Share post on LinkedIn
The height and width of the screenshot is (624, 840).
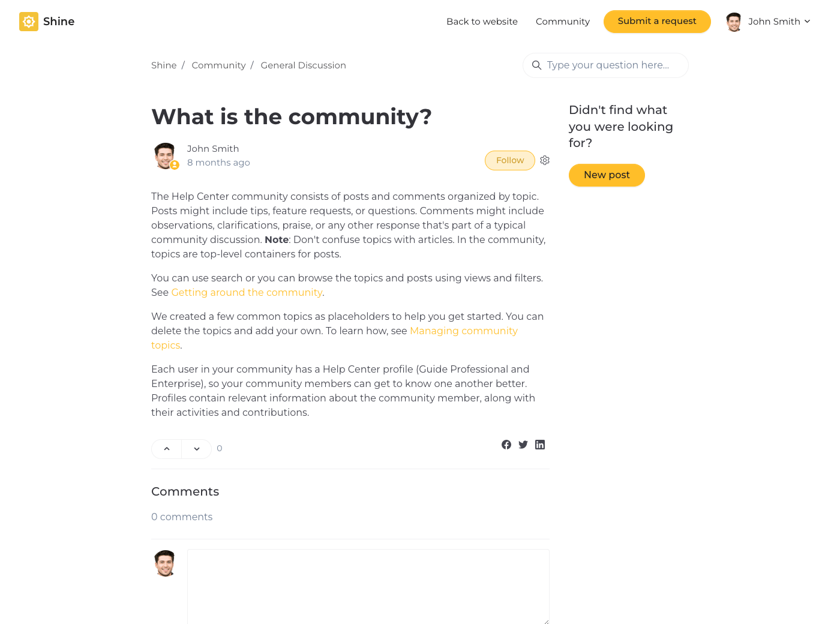(x=540, y=445)
